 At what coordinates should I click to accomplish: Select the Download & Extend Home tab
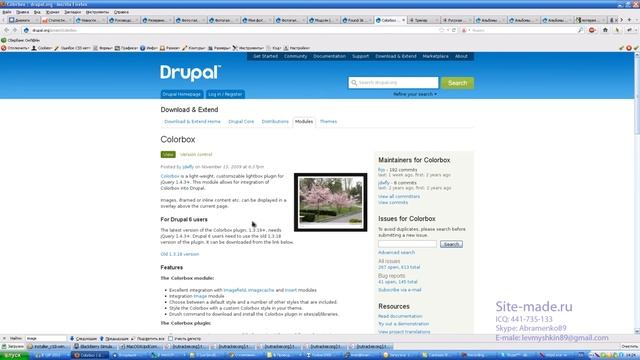(x=192, y=122)
